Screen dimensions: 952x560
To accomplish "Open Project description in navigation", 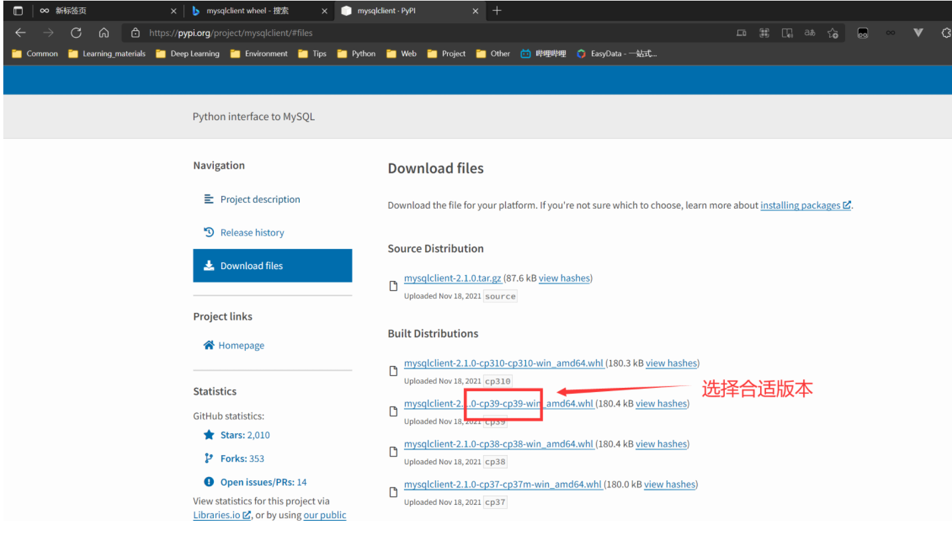I will click(260, 199).
